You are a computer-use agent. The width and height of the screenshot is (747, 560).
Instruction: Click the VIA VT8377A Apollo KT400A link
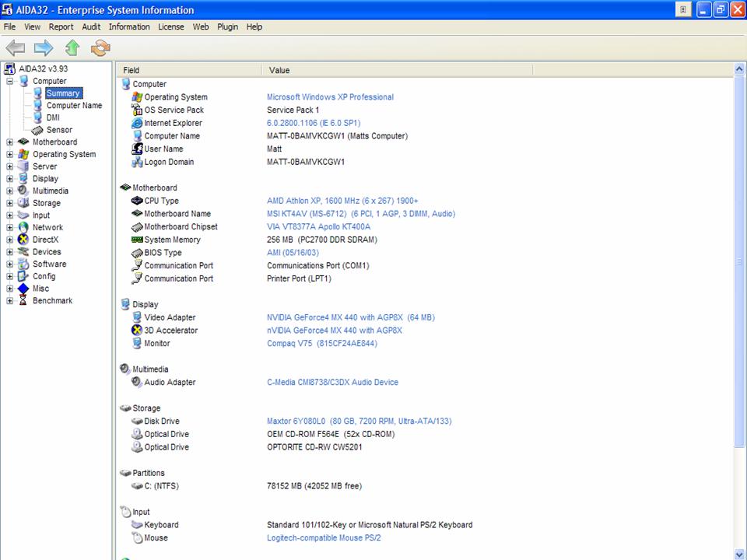(x=319, y=226)
